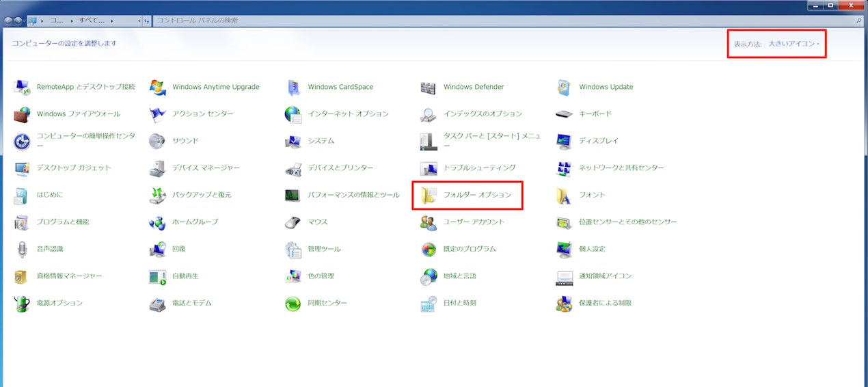868x387 pixels.
Task: Click the ホームグループ icon
Action: pos(157,222)
